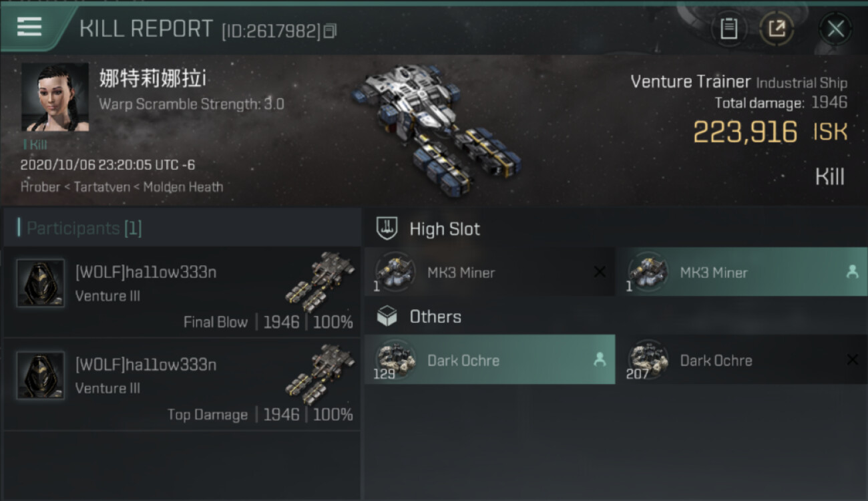This screenshot has width=868, height=501.
Task: Select Dark Ochre stack of 129
Action: pos(489,359)
